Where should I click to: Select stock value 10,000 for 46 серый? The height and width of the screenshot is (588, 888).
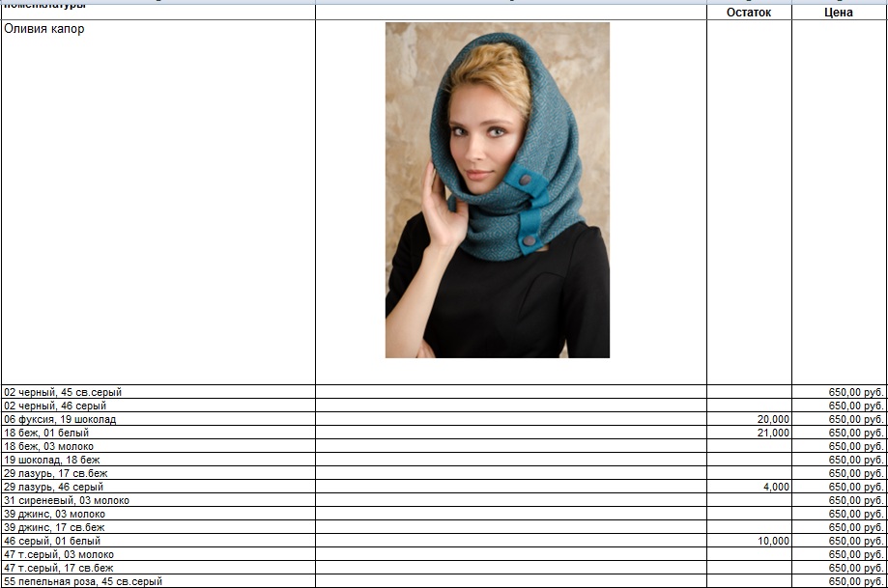[749, 541]
